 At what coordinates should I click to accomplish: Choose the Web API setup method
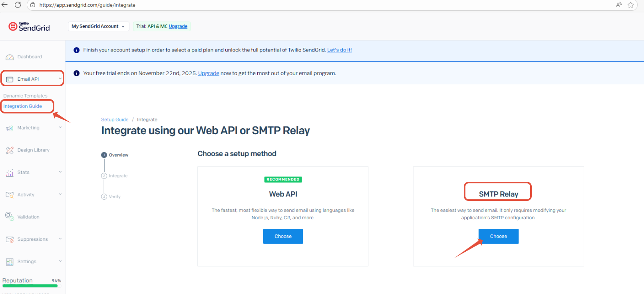coord(283,236)
